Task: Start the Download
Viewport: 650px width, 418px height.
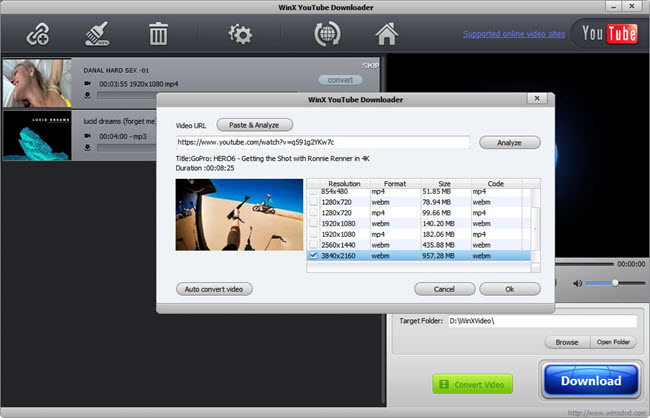Action: [591, 380]
